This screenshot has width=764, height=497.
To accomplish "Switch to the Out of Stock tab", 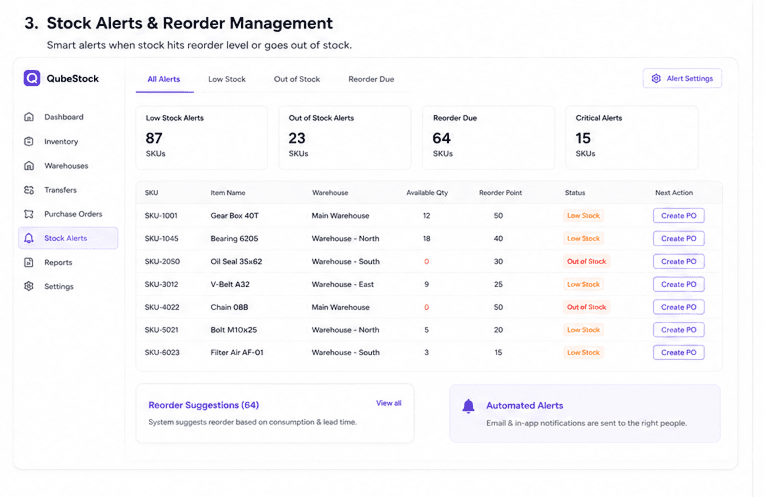I will coord(297,79).
